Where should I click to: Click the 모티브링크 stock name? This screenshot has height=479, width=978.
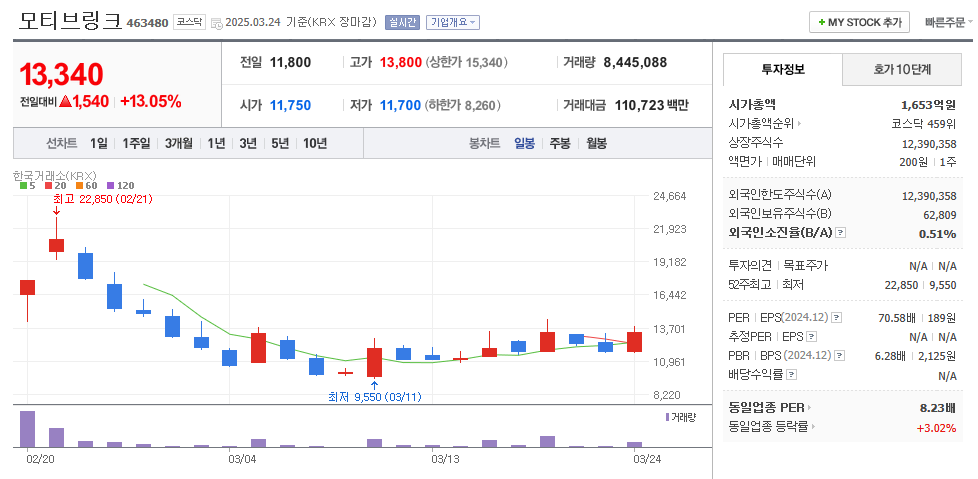coord(70,22)
